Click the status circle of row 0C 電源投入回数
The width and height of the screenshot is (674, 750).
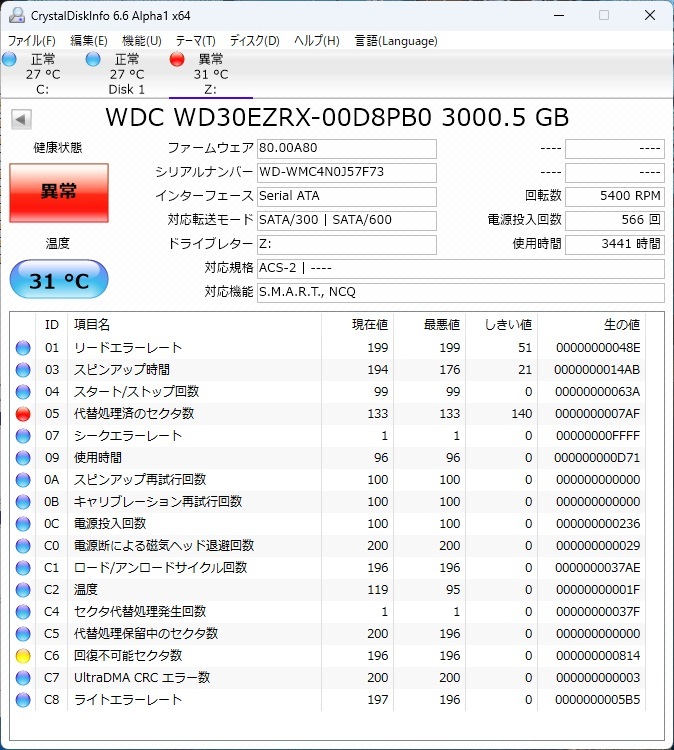click(23, 524)
